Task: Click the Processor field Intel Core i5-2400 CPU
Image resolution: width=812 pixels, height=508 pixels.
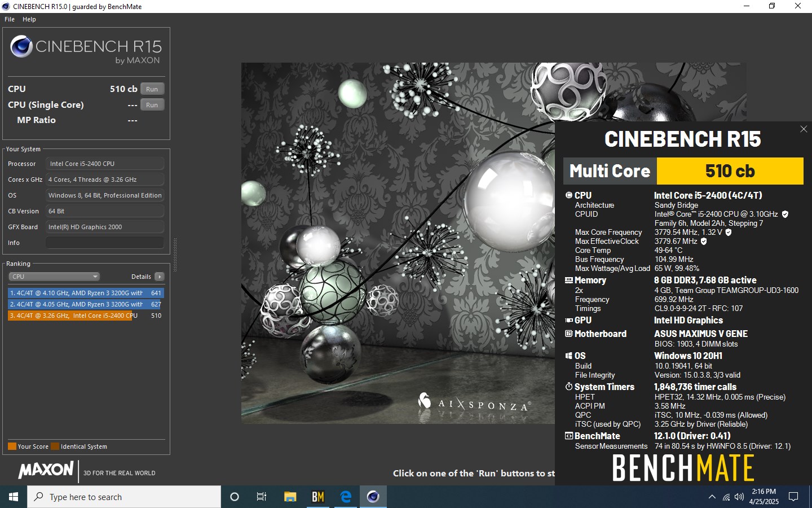Action: click(x=105, y=164)
